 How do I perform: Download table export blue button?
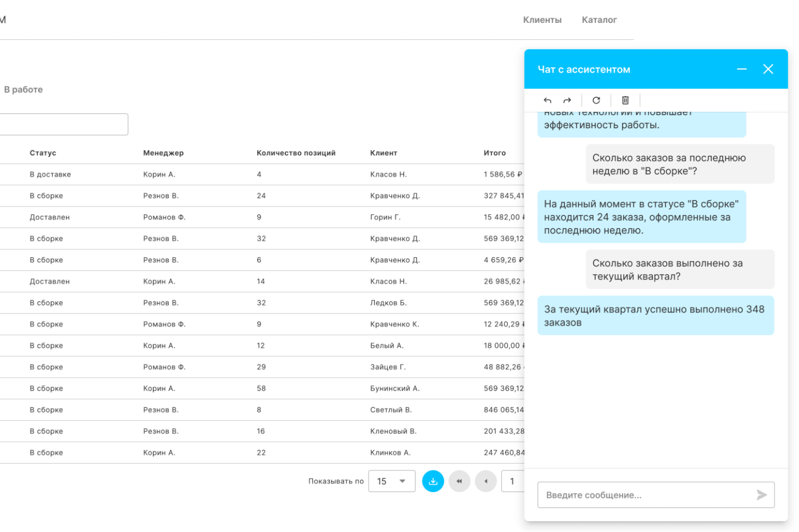433,481
